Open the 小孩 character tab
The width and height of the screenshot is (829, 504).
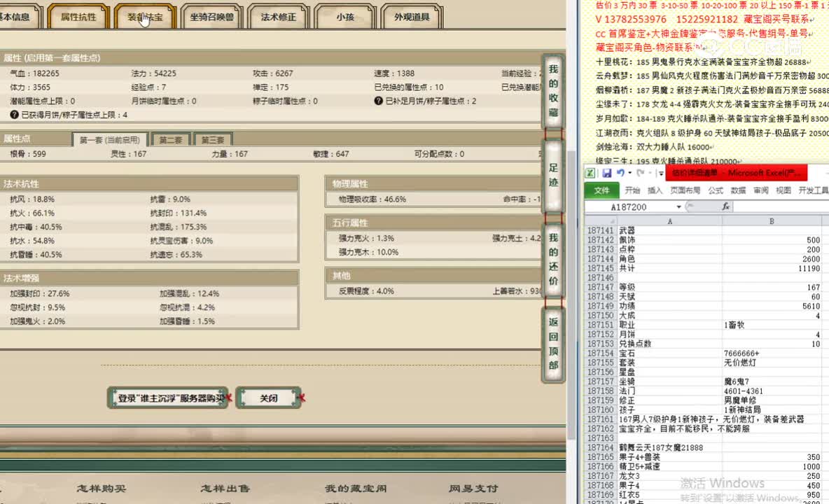(x=344, y=16)
